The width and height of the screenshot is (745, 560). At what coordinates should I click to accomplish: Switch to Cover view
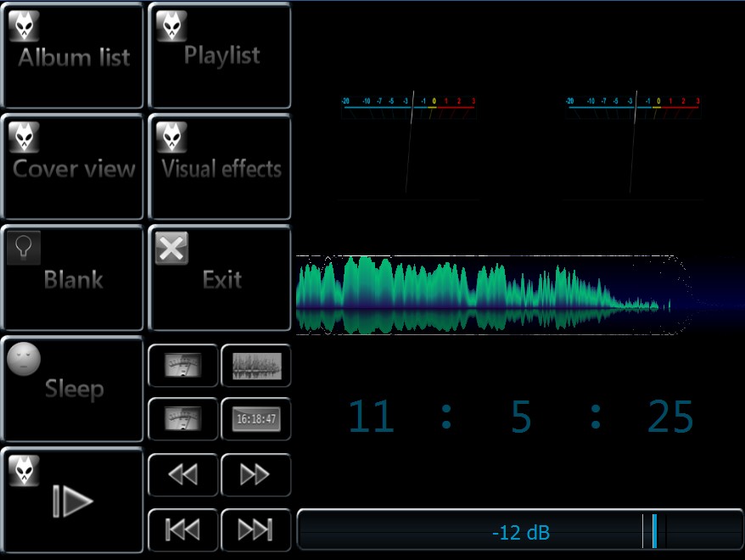tap(72, 167)
